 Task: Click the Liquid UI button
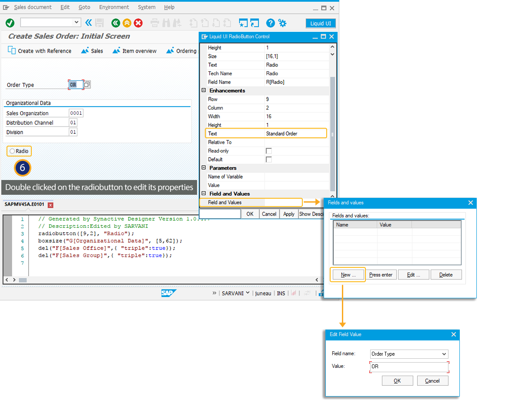[321, 23]
